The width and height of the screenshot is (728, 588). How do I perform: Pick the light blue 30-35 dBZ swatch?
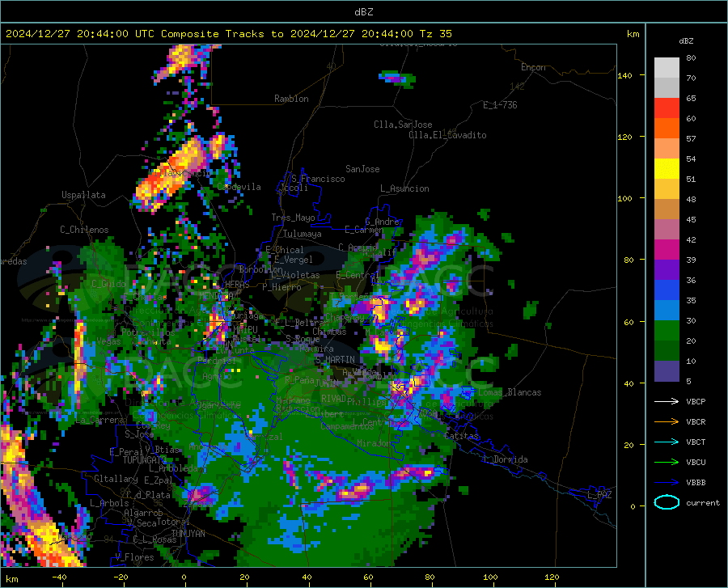pyautogui.click(x=667, y=311)
